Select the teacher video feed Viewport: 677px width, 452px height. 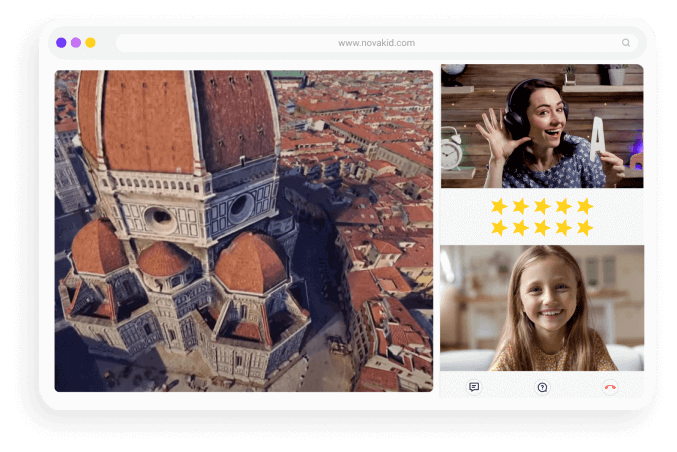pyautogui.click(x=542, y=126)
